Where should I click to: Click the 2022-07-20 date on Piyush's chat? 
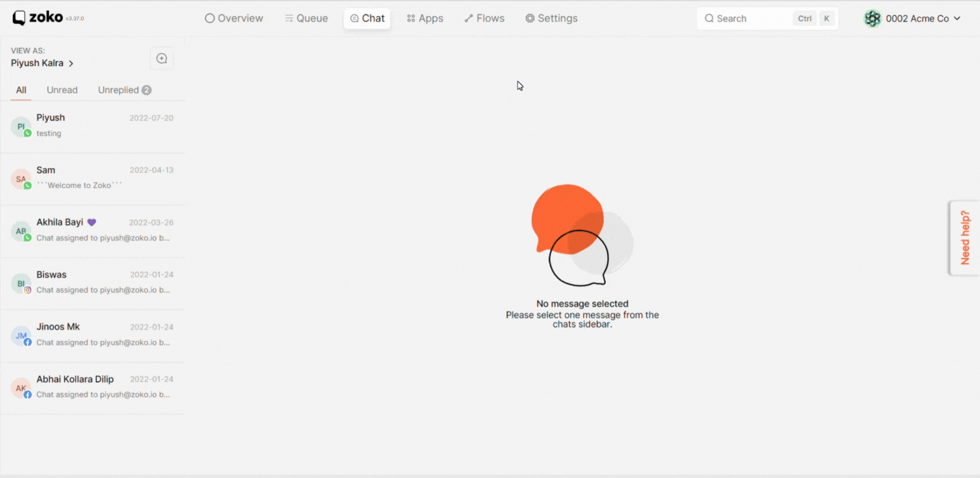152,118
